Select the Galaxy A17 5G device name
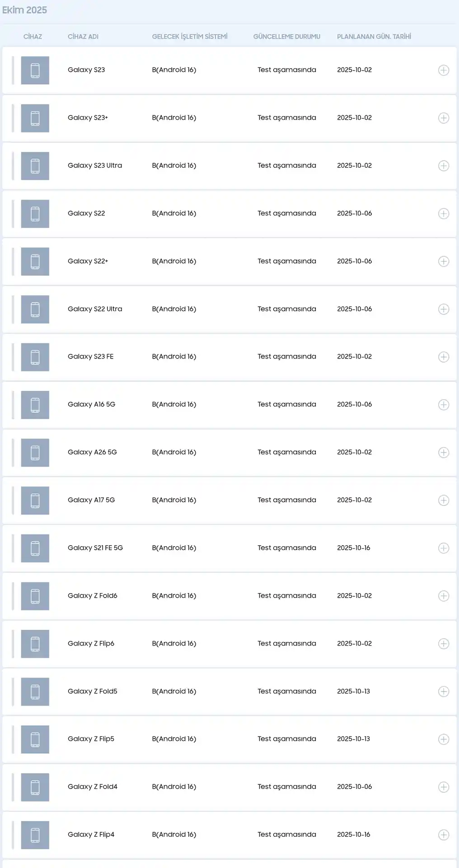The width and height of the screenshot is (459, 868). click(x=91, y=500)
